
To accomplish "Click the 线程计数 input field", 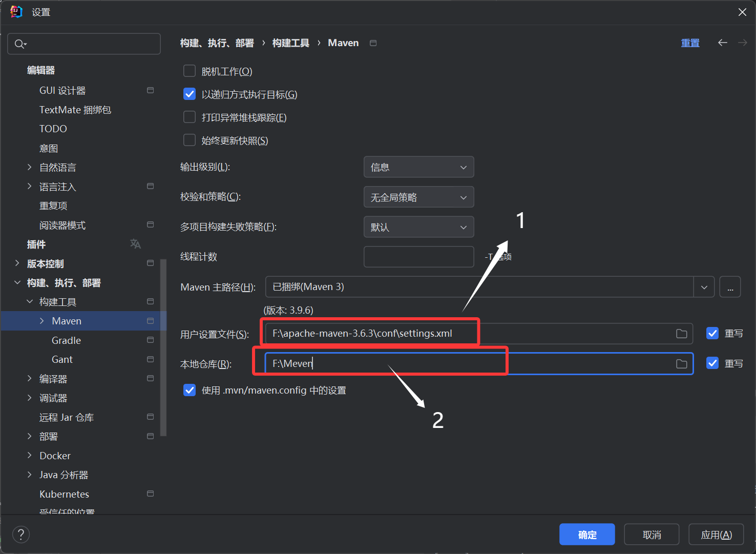I will coord(418,257).
